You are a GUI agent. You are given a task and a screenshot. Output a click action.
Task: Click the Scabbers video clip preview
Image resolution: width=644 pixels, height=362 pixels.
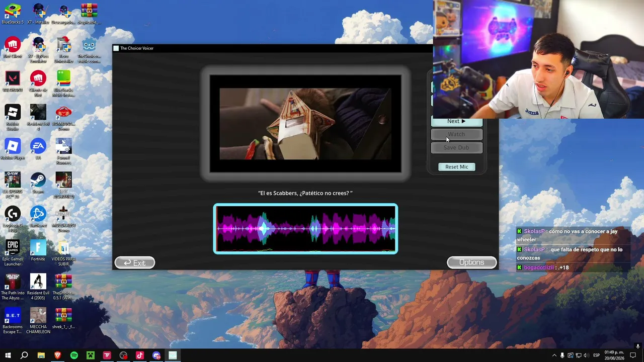click(x=305, y=124)
